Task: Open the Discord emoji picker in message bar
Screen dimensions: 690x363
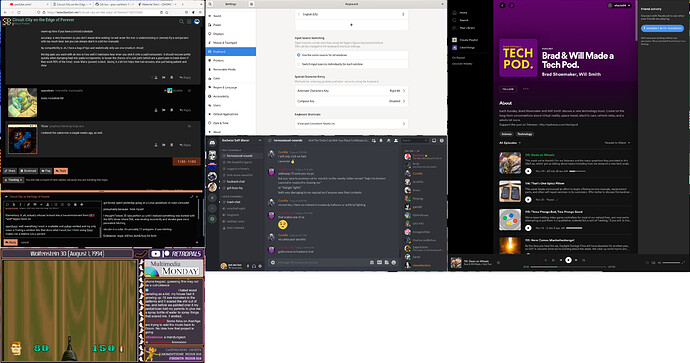Action: tap(393, 262)
